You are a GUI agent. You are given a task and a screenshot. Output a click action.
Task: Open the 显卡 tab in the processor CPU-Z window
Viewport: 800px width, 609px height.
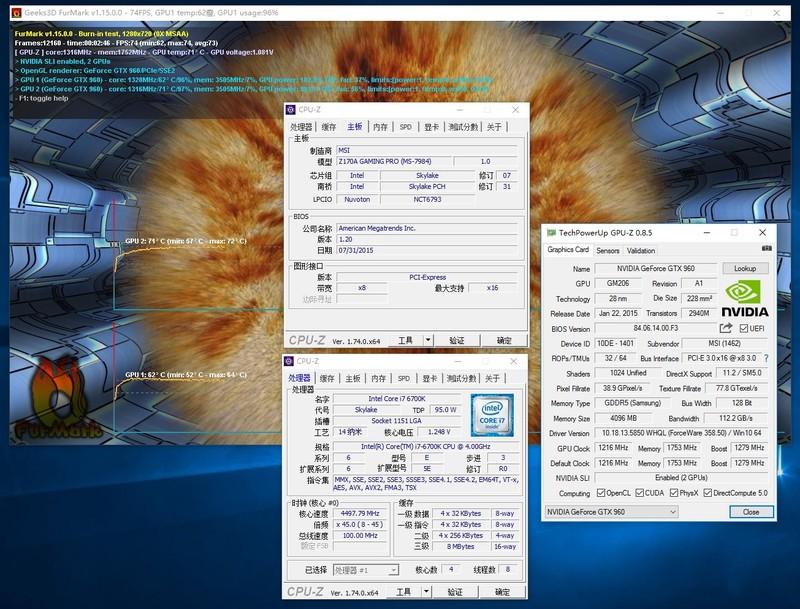(x=430, y=378)
